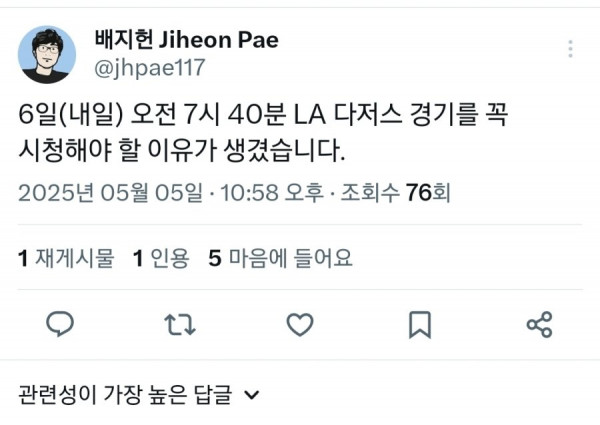Repost using the circular arrows icon
The image size is (600, 425).
point(180,324)
